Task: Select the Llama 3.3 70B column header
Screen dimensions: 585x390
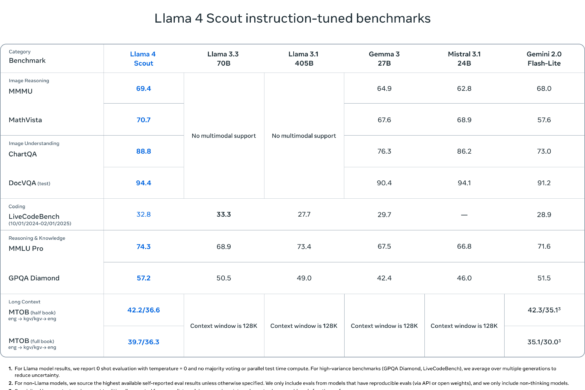Action: point(223,59)
